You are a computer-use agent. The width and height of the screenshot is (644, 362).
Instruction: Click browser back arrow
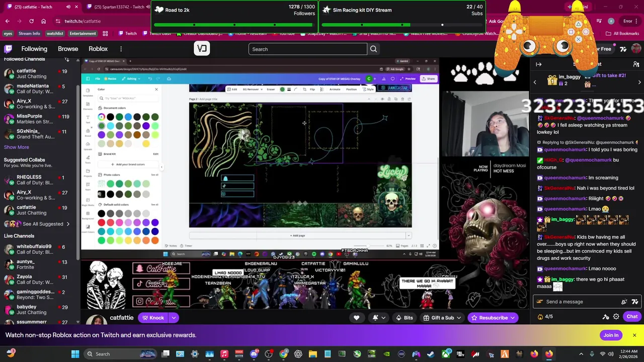click(7, 21)
